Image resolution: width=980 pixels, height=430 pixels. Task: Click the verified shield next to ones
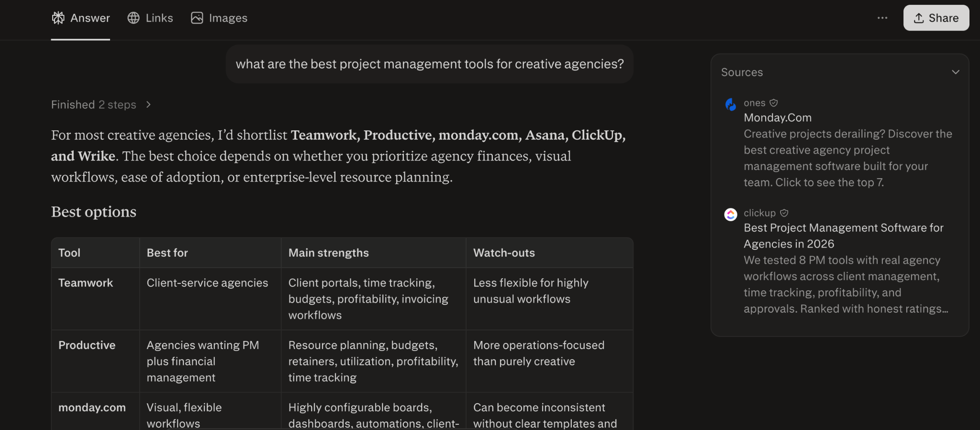coord(774,103)
